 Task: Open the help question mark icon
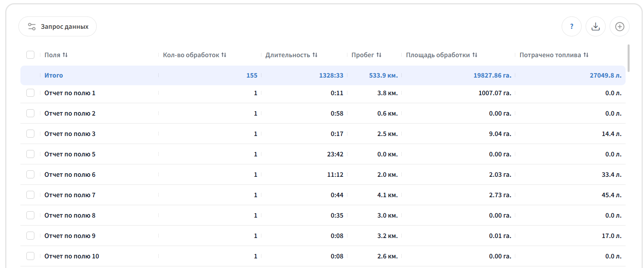(x=572, y=26)
